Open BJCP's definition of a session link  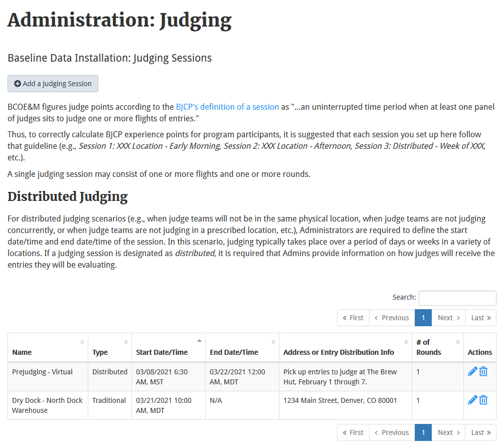[x=227, y=106]
